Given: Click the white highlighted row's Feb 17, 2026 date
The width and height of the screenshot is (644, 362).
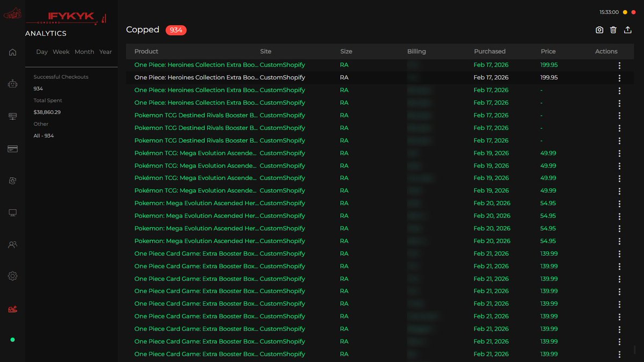Looking at the screenshot, I should [490, 77].
